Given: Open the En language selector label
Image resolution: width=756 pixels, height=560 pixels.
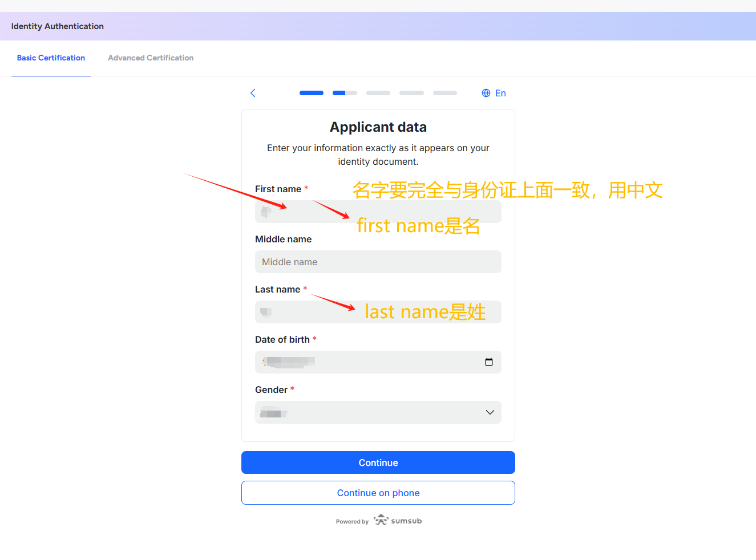Looking at the screenshot, I should click(x=500, y=93).
